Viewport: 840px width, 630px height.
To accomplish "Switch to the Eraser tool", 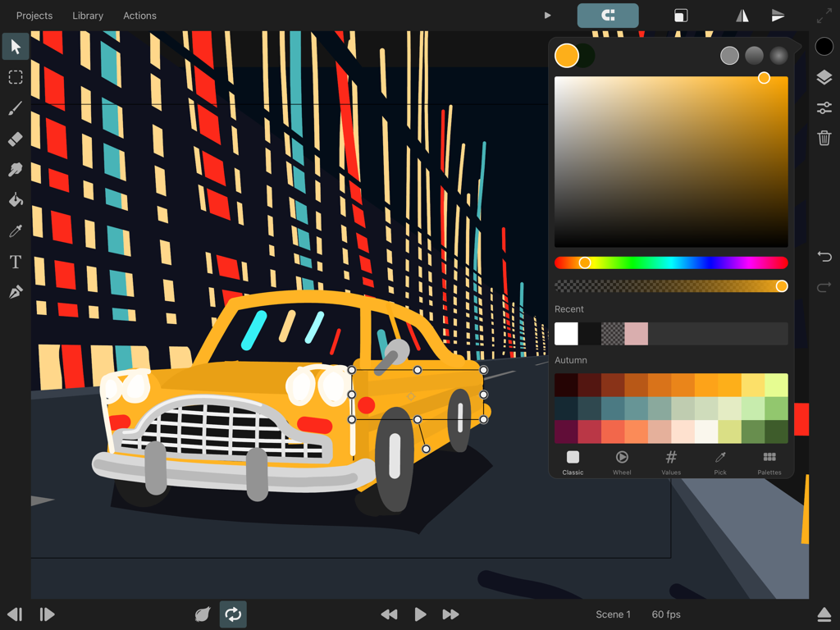I will click(x=15, y=139).
